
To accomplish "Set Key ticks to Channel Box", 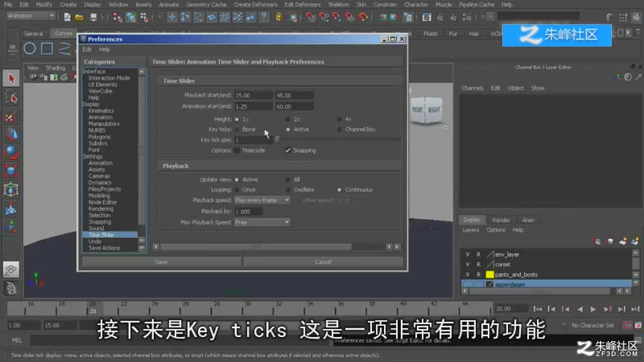I will [340, 129].
